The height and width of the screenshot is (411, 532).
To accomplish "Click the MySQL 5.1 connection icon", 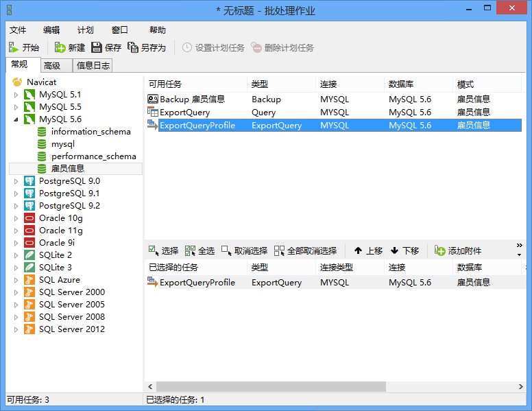I will click(29, 95).
